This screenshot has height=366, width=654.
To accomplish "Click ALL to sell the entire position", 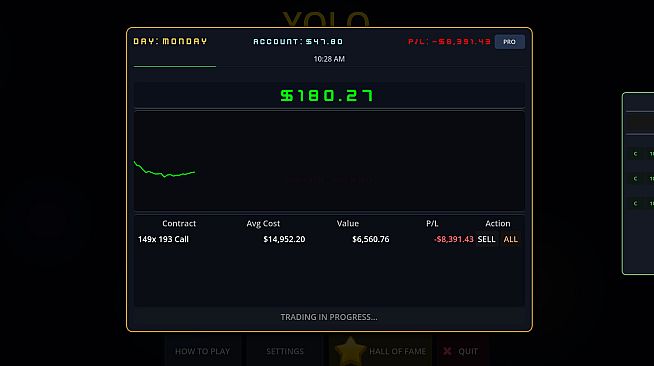I will pyautogui.click(x=511, y=239).
